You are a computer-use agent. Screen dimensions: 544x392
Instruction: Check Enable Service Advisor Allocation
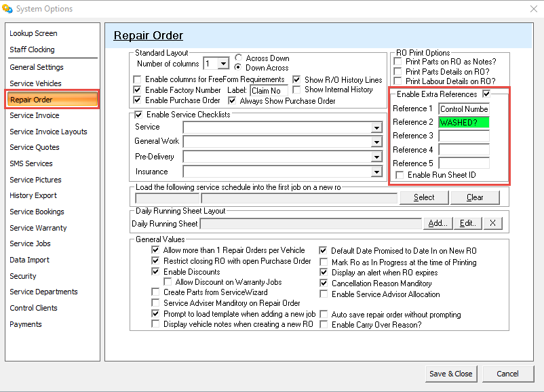pyautogui.click(x=324, y=294)
